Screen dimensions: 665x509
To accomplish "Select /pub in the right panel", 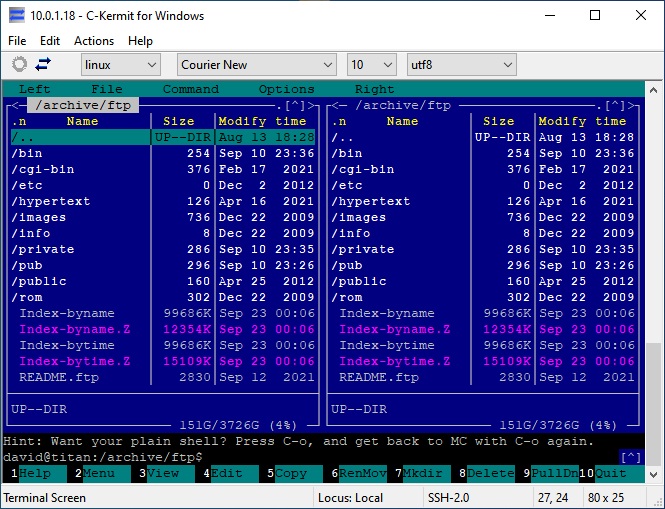I will [483, 266].
